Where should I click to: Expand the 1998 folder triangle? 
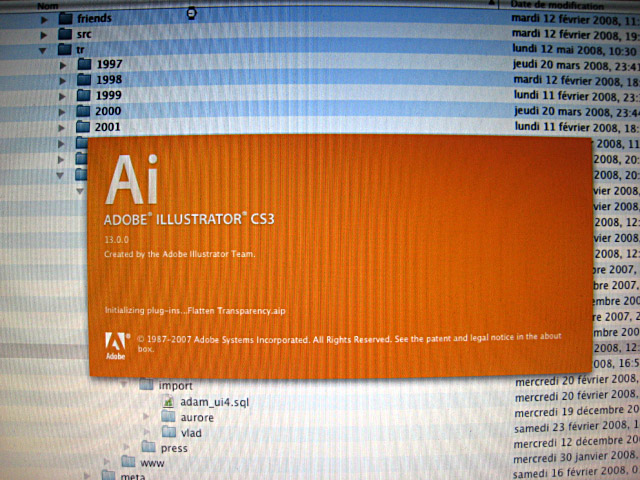coord(62,81)
